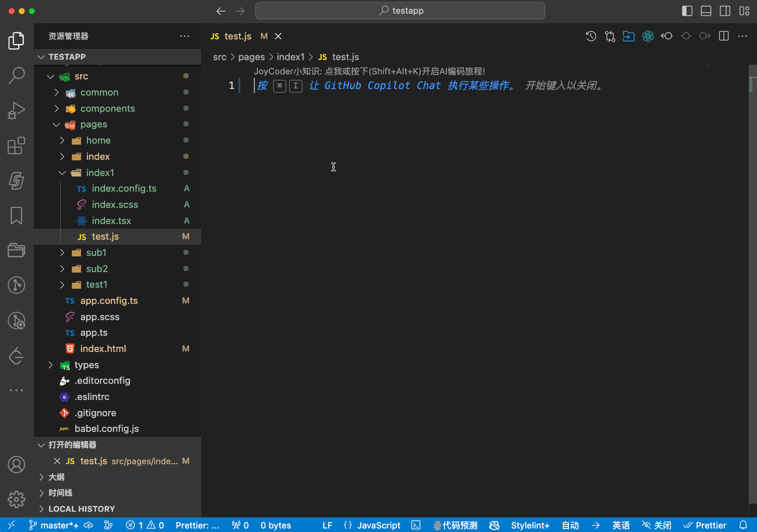The image size is (757, 532).
Task: Expand the 大纲 outline section
Action: [117, 477]
